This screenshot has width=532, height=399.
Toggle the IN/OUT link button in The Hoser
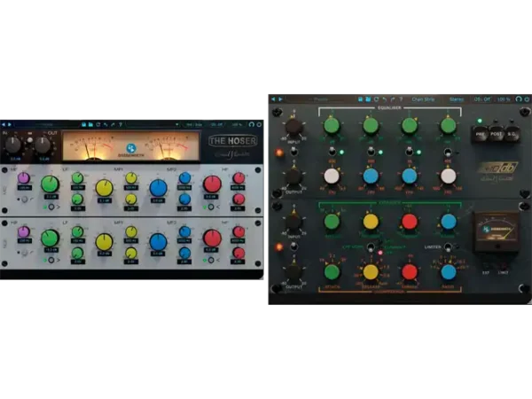tap(30, 140)
